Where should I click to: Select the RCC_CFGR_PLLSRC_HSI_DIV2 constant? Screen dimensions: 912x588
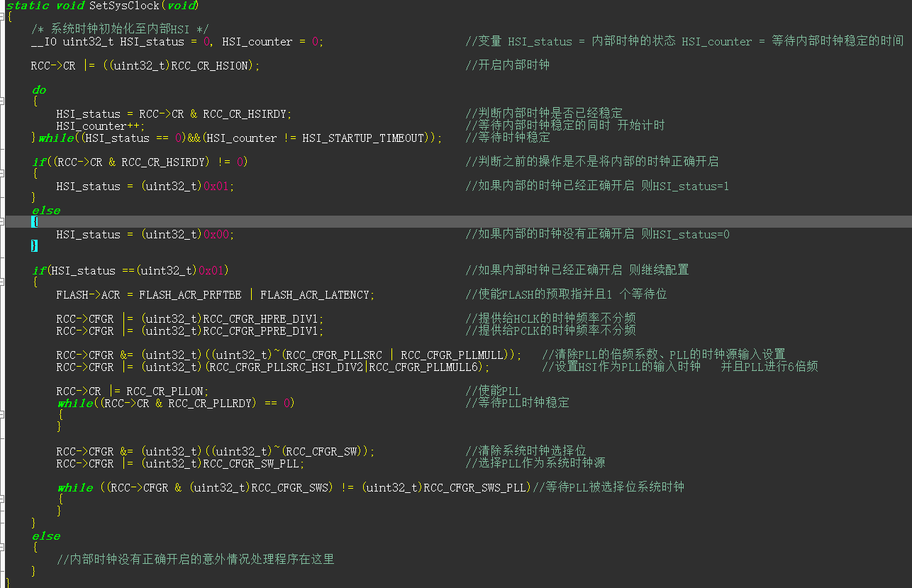pyautogui.click(x=287, y=367)
